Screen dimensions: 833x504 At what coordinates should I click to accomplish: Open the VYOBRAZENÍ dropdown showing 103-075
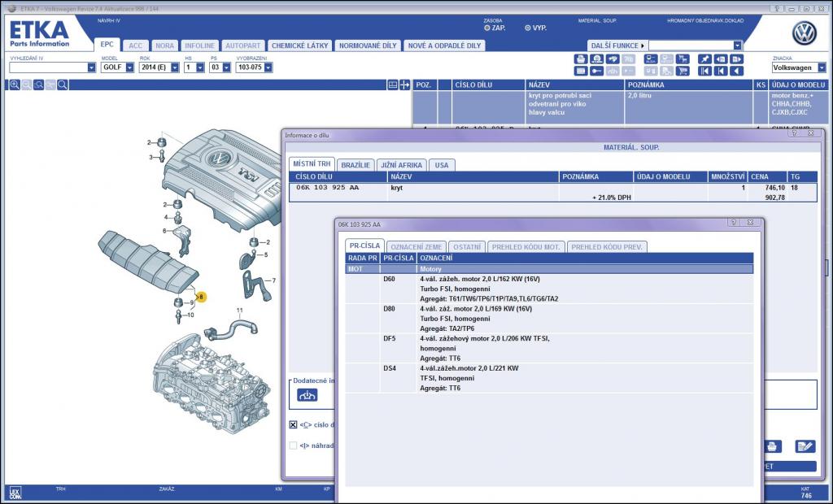tap(268, 67)
